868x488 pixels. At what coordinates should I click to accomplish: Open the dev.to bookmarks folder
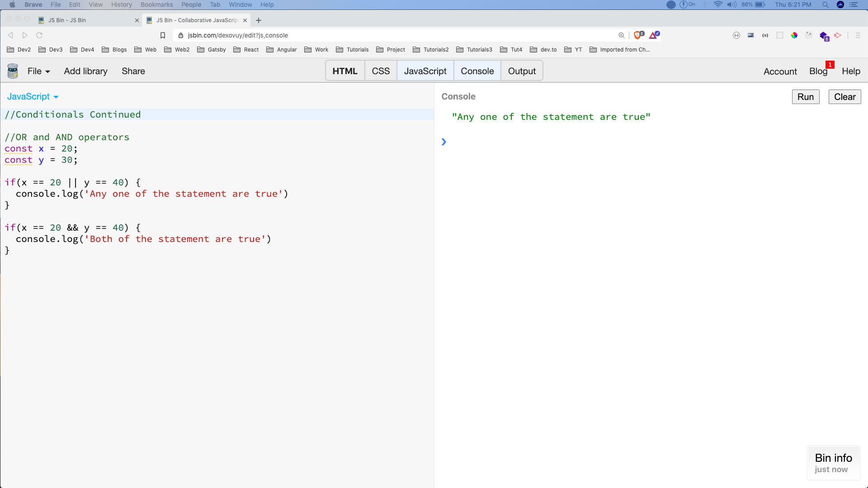tap(543, 50)
